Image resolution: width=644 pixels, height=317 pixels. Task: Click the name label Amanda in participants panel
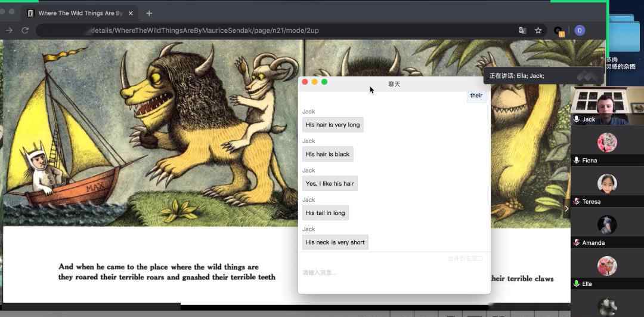[593, 242]
